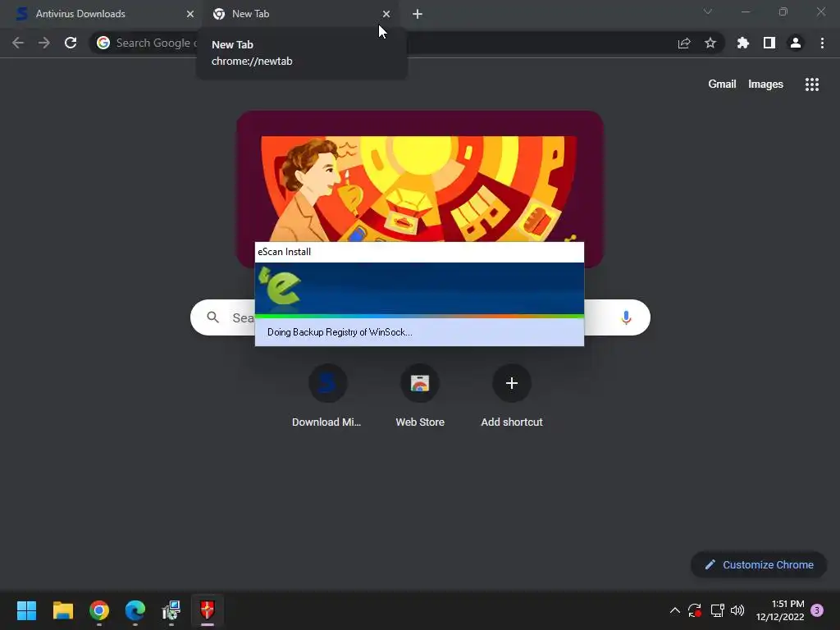840x630 pixels.
Task: Open the volume control tray icon
Action: tap(737, 610)
